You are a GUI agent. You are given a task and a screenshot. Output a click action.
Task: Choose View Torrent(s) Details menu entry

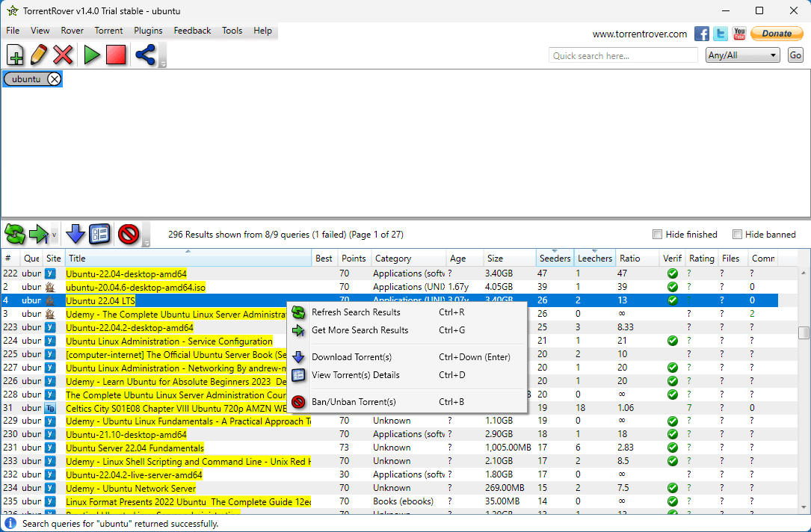coord(407,375)
